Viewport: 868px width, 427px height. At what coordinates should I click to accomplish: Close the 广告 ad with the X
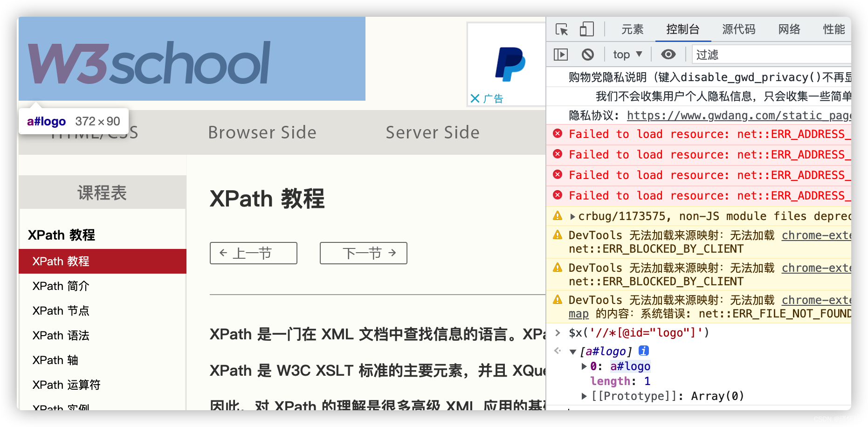click(x=475, y=98)
